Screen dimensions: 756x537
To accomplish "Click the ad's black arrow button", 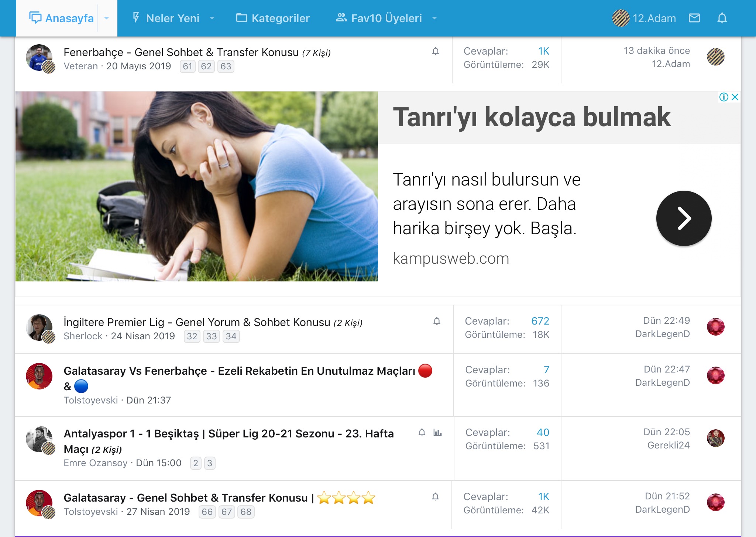I will pyautogui.click(x=684, y=218).
